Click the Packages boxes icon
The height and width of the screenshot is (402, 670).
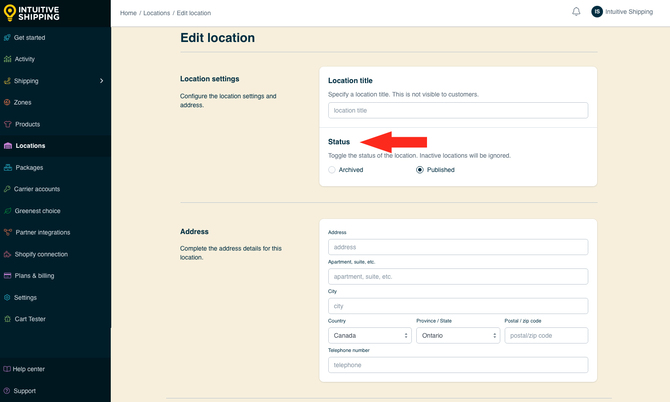click(x=8, y=167)
